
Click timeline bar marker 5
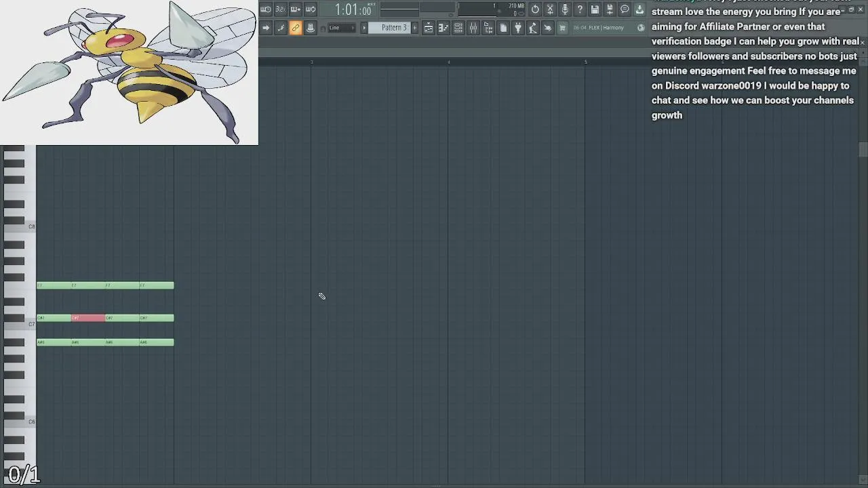(x=586, y=62)
